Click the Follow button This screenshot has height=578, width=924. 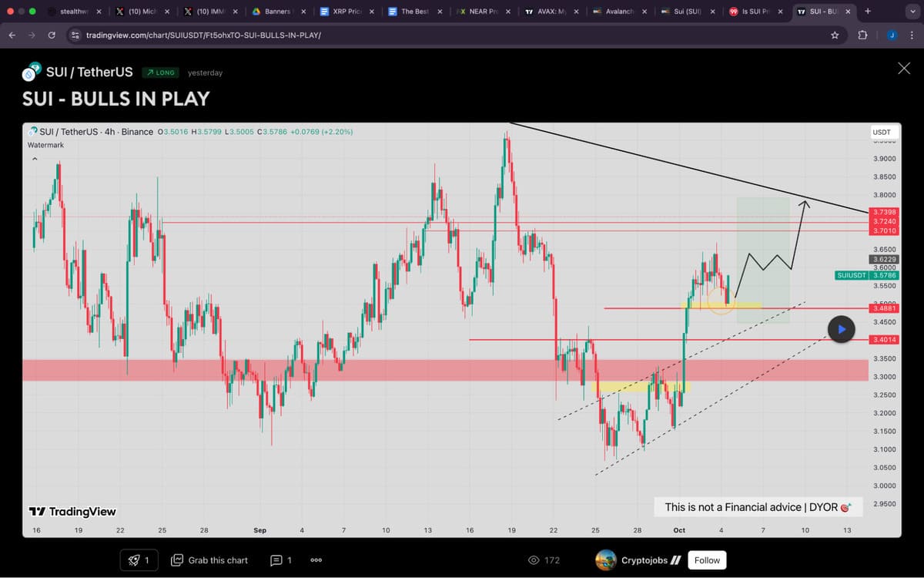pos(707,560)
